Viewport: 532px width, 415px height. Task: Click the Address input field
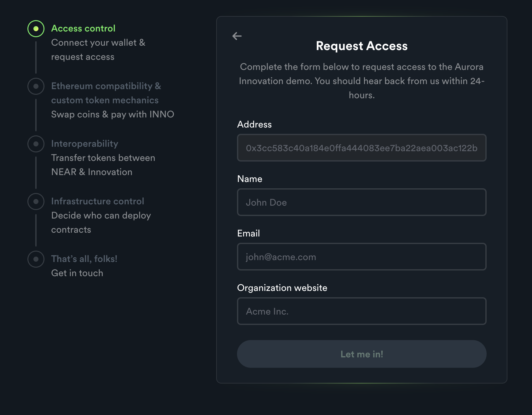[361, 148]
